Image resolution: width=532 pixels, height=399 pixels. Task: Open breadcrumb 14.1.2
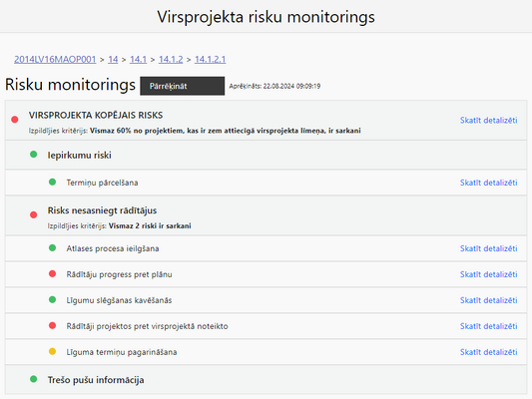tap(171, 59)
